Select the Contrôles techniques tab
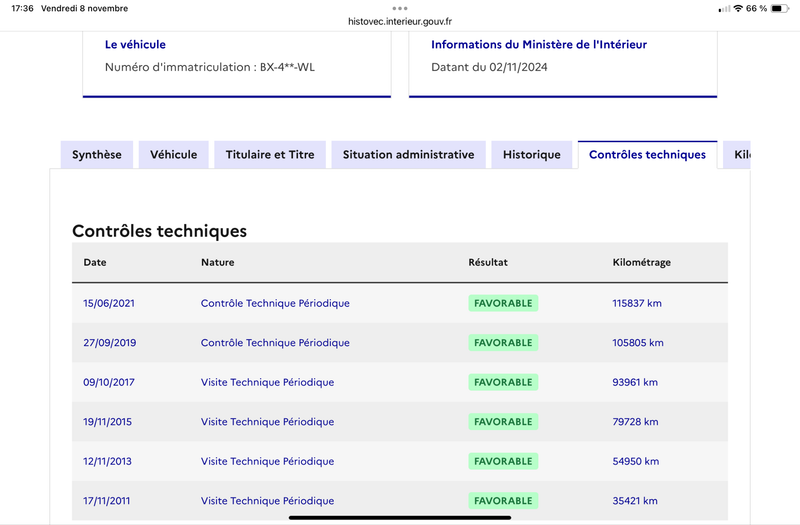 [x=647, y=155]
